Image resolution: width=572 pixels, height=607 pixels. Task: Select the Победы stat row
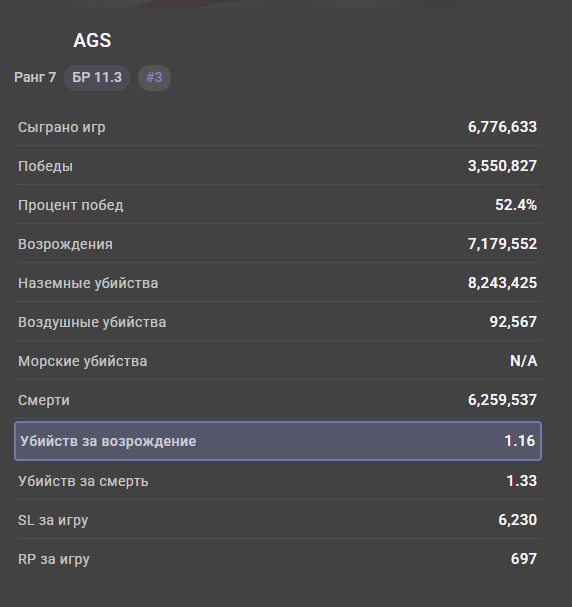tap(278, 166)
